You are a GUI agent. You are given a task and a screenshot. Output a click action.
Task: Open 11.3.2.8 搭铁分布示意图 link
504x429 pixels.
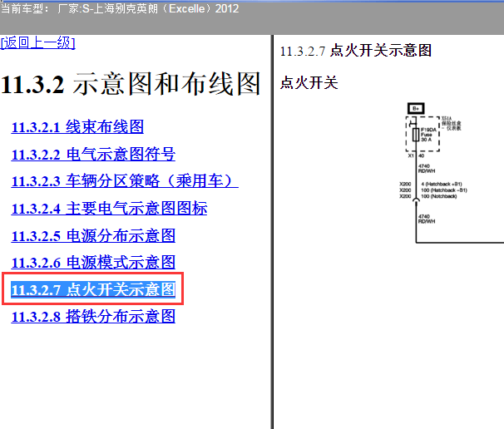(93, 317)
